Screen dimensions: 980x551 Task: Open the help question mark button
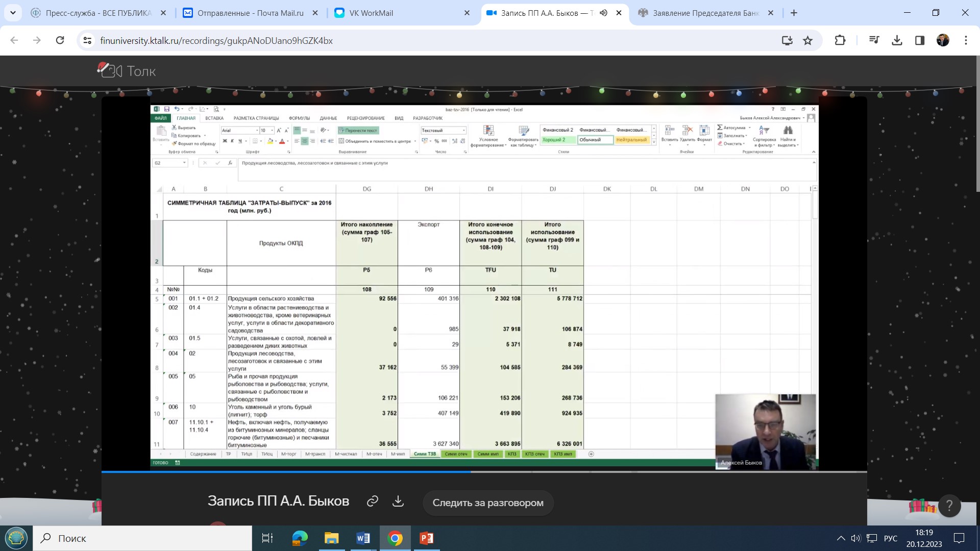(949, 506)
